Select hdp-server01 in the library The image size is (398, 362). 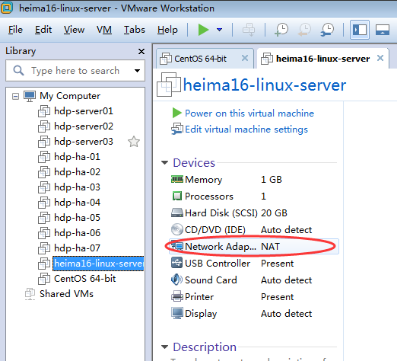pos(83,111)
